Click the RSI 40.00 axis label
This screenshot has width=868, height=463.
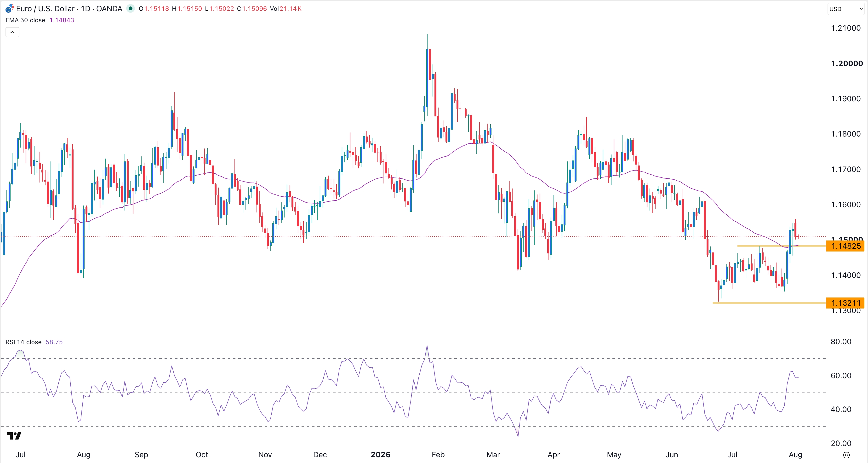click(841, 409)
